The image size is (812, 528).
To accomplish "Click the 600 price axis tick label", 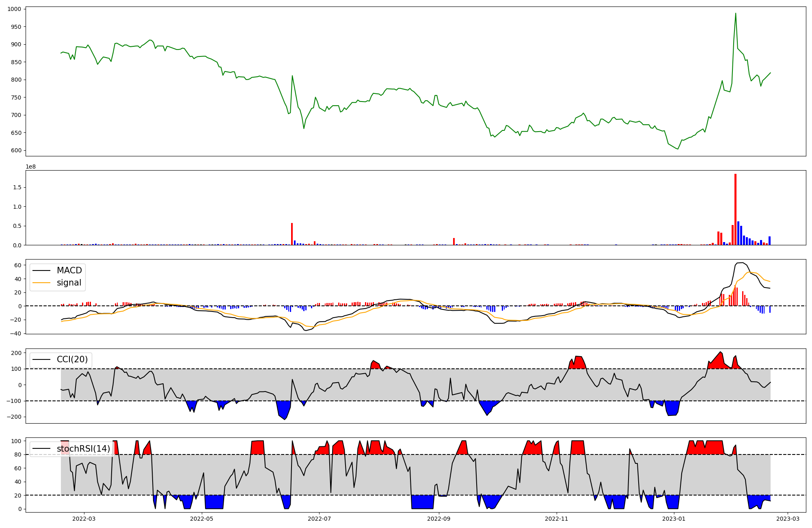I will (x=17, y=151).
